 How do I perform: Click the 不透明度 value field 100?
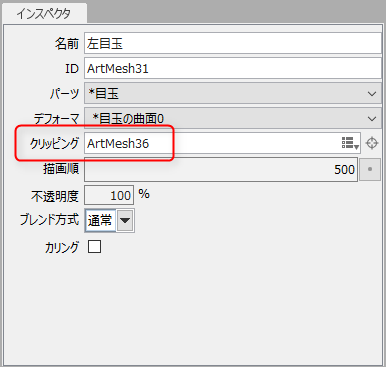click(x=109, y=195)
